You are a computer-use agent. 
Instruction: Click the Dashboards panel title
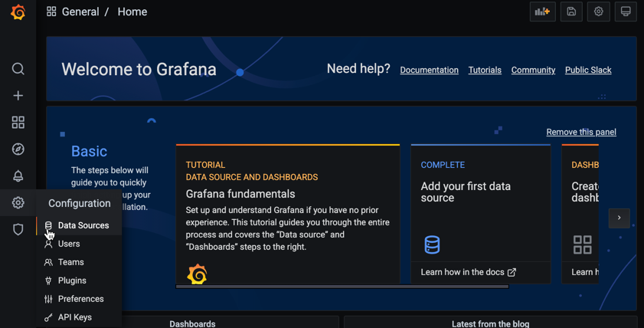pyautogui.click(x=192, y=324)
